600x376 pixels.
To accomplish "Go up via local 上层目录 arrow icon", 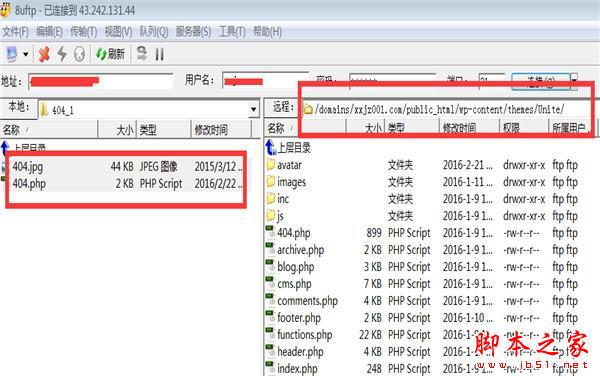I will click(5, 148).
